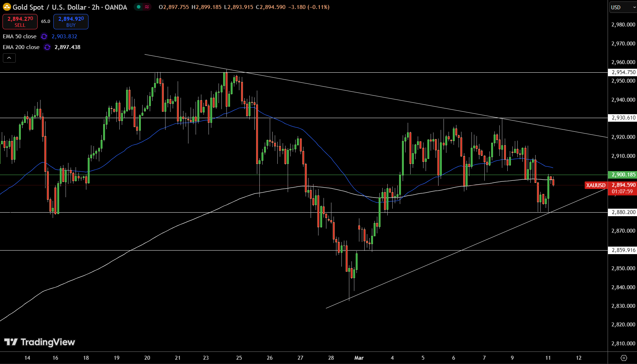Click the 2,954.750 horizontal line price label
The height and width of the screenshot is (364, 637).
(623, 72)
